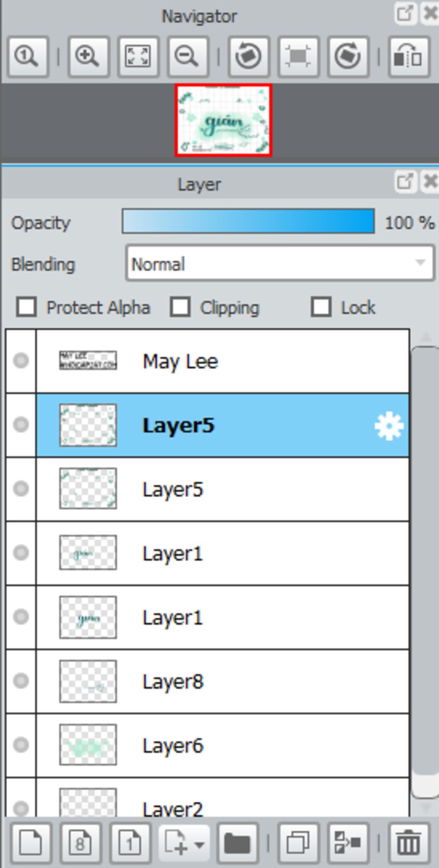This screenshot has height=868, width=439.
Task: Click the layer Opacity slider
Action: click(x=248, y=221)
